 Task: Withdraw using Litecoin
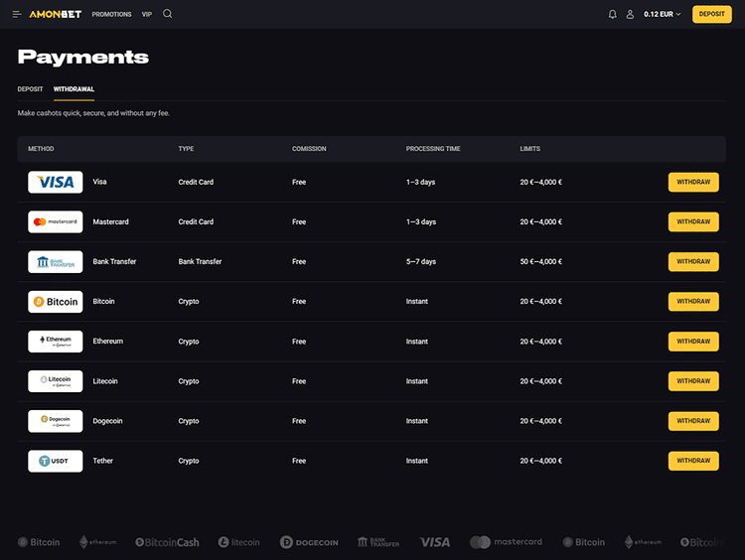pos(693,381)
